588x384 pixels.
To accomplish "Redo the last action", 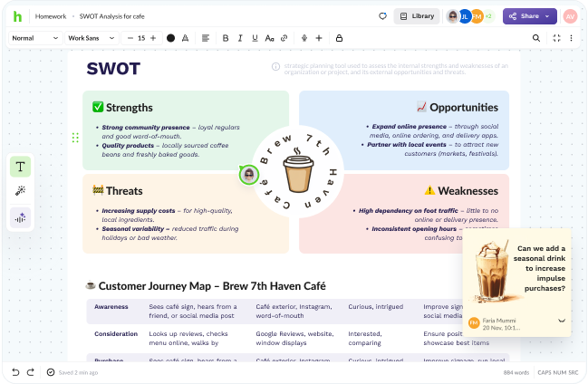I will point(31,372).
